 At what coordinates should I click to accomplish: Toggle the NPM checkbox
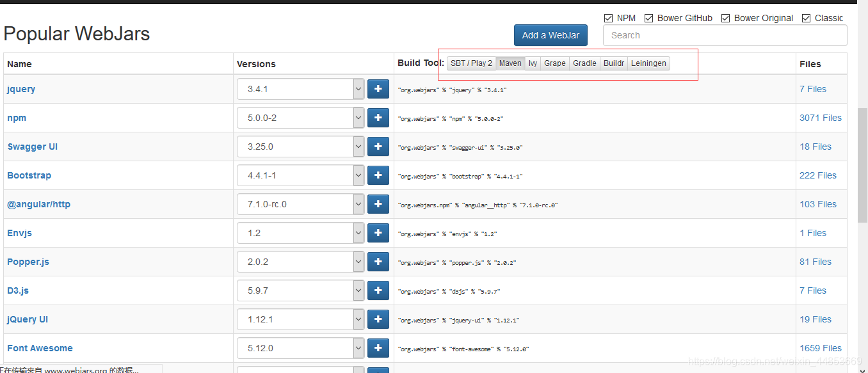[609, 18]
